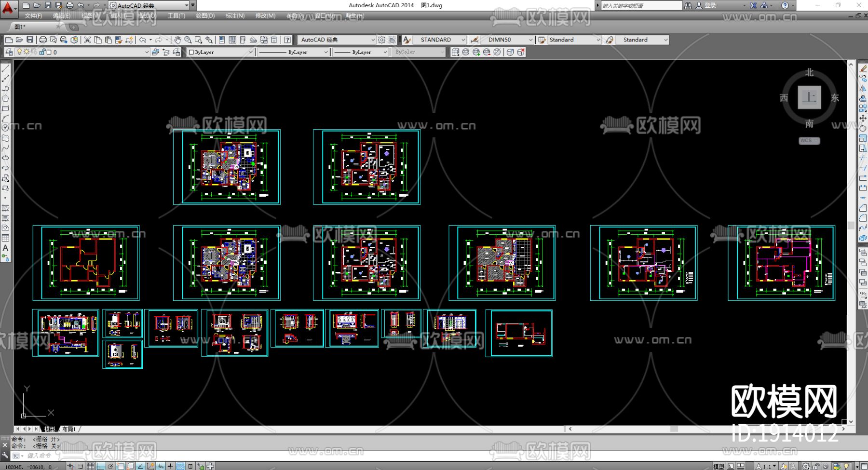Open Layer Properties Manager icon

[9, 52]
